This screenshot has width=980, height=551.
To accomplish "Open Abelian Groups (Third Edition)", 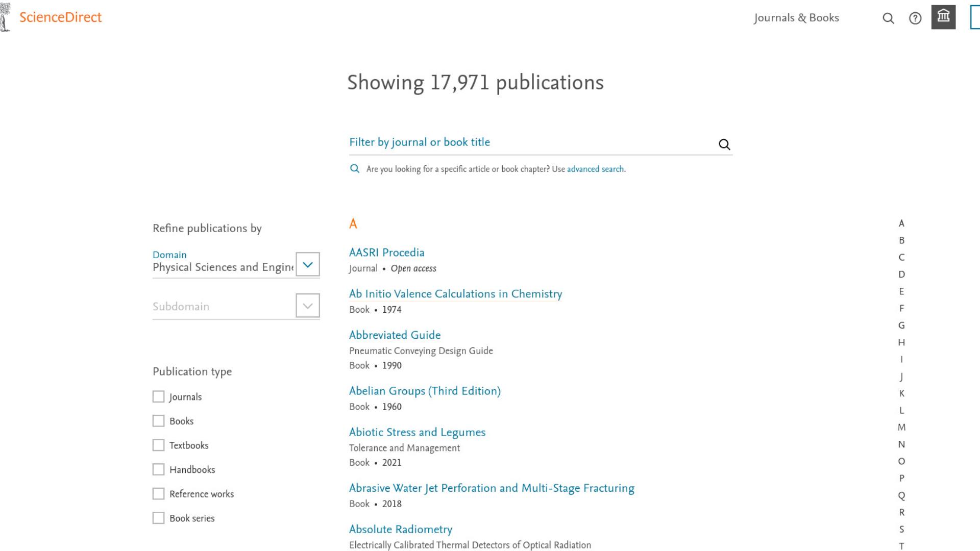I will pyautogui.click(x=425, y=391).
